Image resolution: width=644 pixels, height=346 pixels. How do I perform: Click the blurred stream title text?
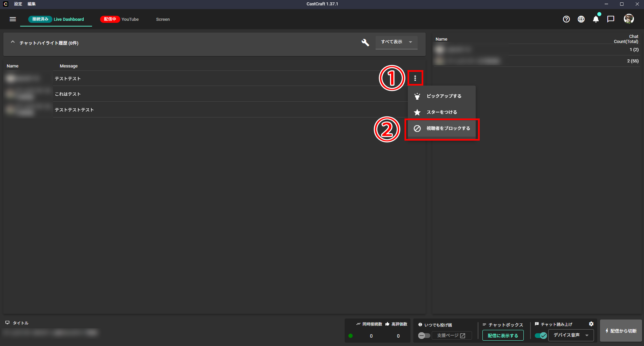pyautogui.click(x=50, y=333)
